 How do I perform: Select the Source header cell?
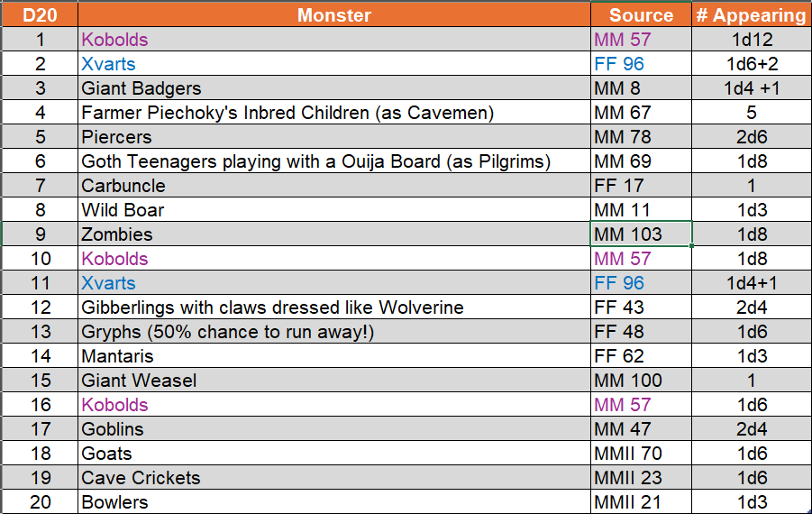(641, 15)
